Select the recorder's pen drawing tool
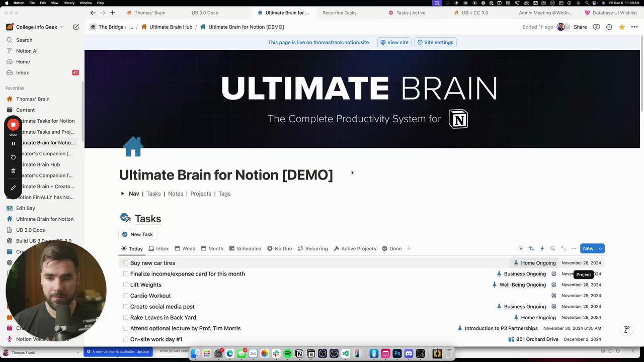644x362 pixels. 13,188
